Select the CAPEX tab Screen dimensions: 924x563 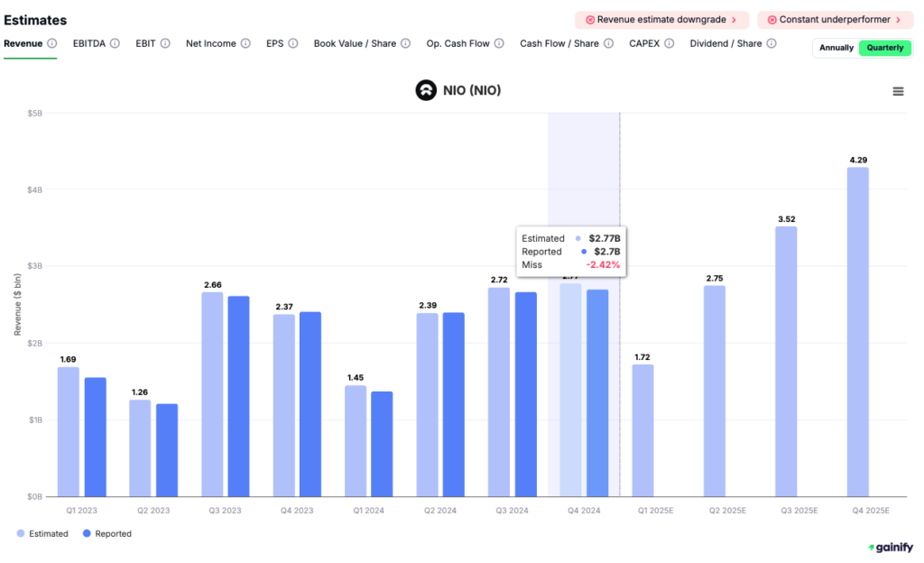(644, 43)
